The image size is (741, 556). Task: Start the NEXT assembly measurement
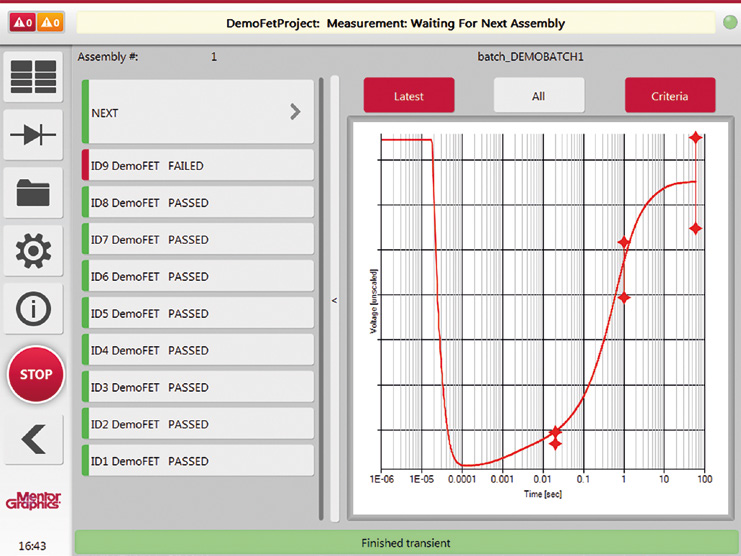click(x=198, y=111)
